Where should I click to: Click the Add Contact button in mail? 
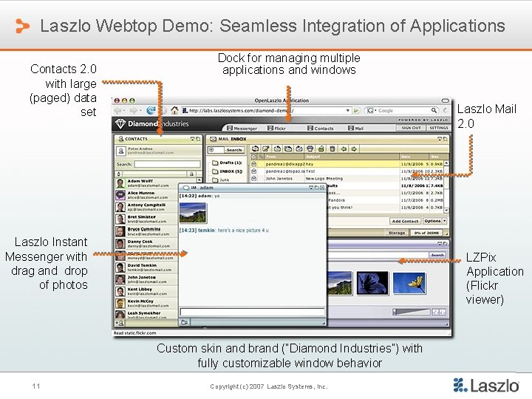click(405, 221)
